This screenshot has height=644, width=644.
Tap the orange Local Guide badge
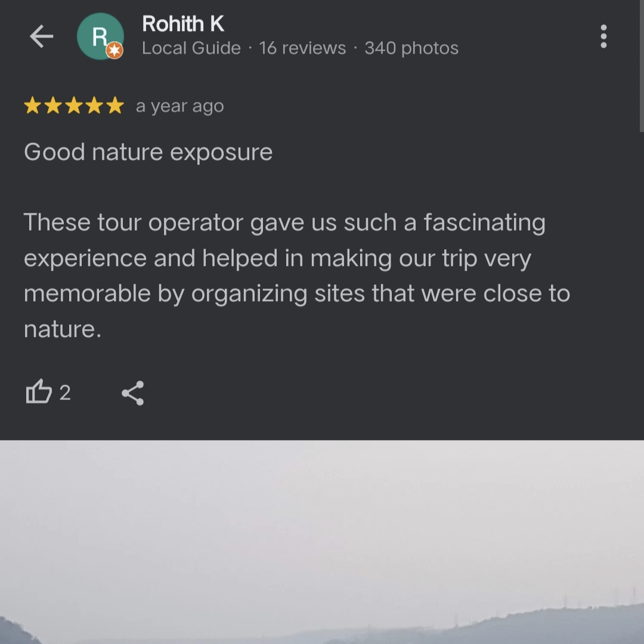click(x=114, y=51)
